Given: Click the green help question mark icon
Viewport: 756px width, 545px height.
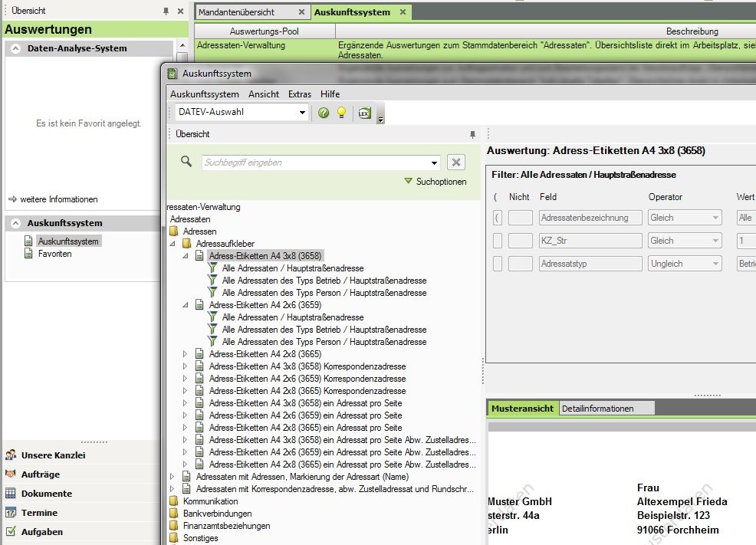Looking at the screenshot, I should tap(324, 113).
